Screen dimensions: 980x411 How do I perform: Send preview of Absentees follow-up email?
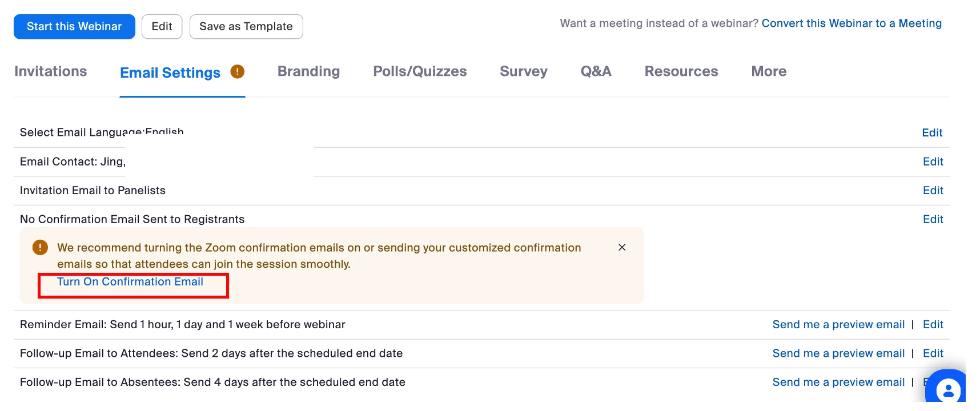[838, 382]
